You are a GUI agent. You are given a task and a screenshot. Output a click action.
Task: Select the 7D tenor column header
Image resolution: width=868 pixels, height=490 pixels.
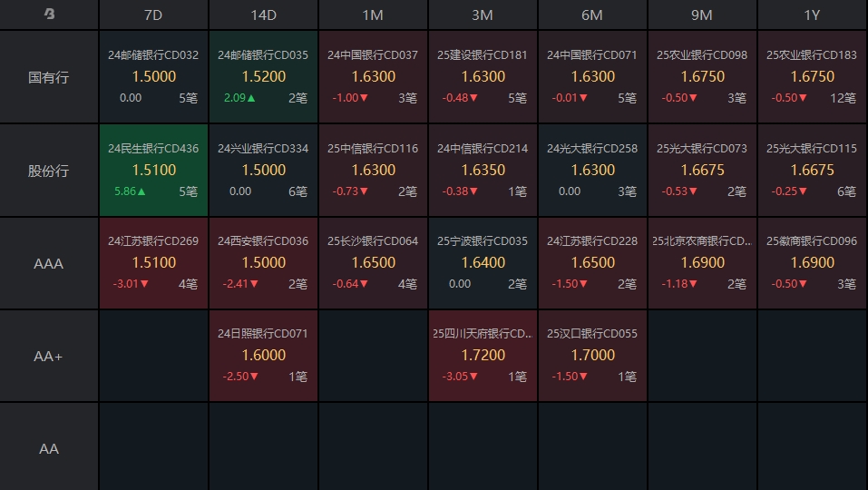click(153, 15)
